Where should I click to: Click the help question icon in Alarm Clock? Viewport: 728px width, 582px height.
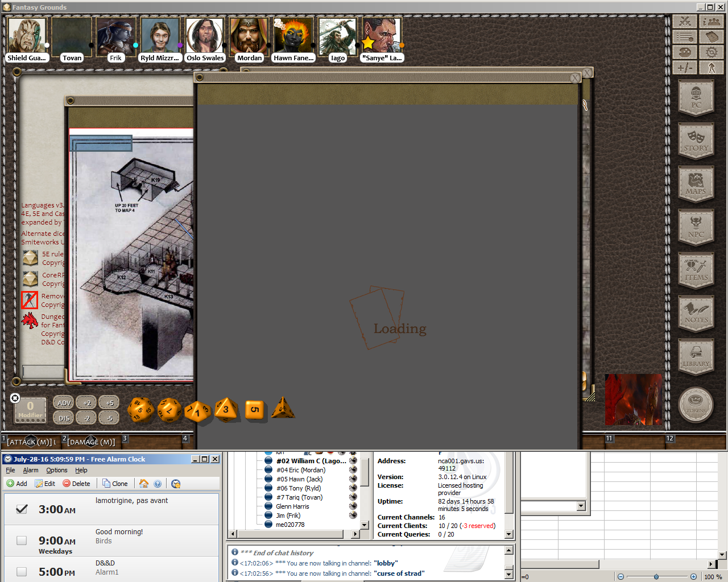click(x=158, y=484)
